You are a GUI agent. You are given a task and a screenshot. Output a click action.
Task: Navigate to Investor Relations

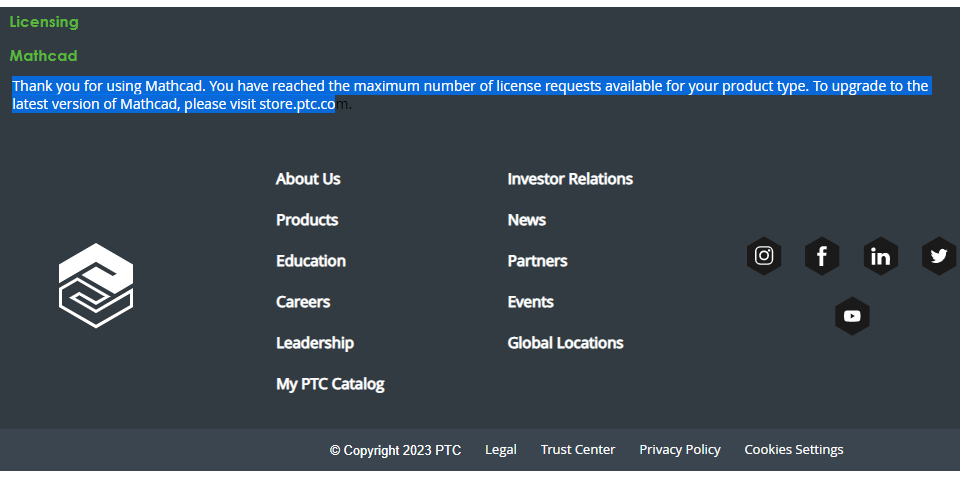click(570, 179)
